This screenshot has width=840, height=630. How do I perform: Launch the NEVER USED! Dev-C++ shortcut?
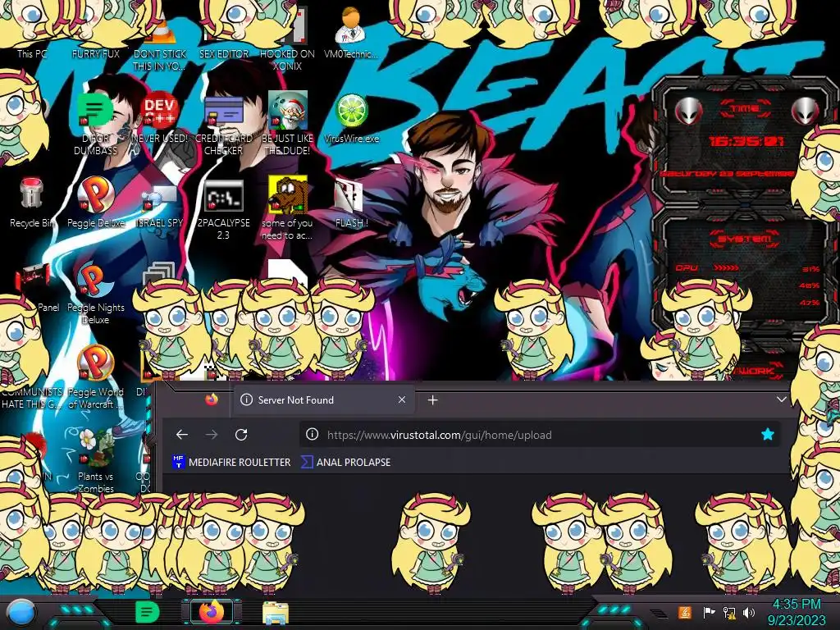pos(160,118)
